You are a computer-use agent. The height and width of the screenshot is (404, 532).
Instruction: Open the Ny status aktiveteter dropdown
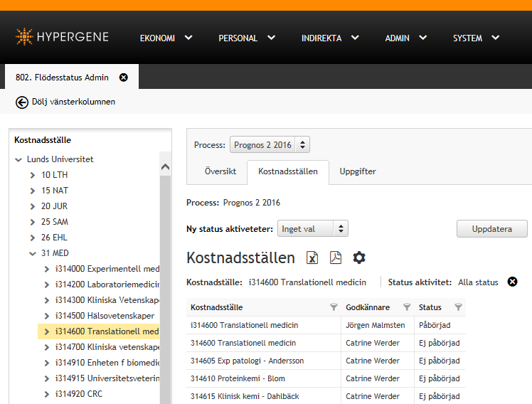[313, 229]
